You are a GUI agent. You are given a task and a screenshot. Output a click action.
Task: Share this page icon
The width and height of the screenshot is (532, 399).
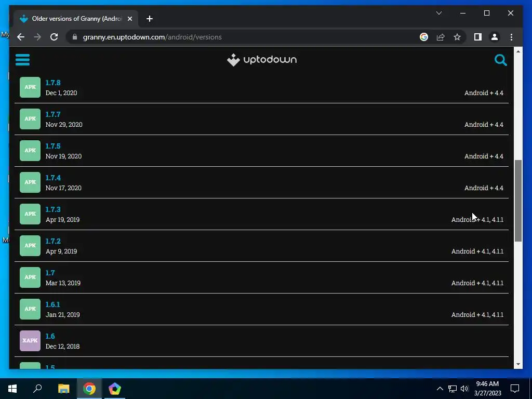point(441,37)
